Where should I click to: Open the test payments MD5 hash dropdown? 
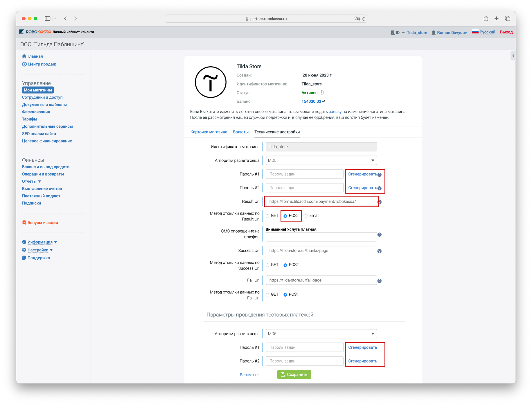click(321, 334)
